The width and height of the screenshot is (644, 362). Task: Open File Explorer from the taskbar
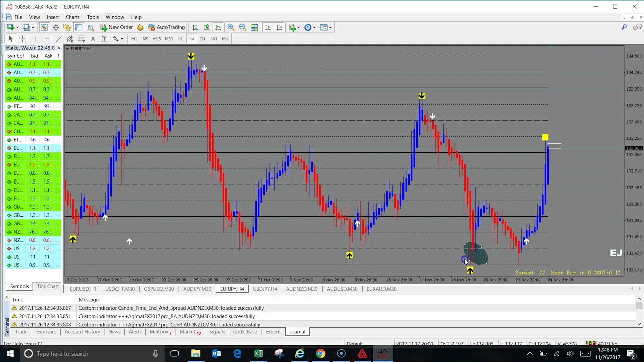(196, 354)
